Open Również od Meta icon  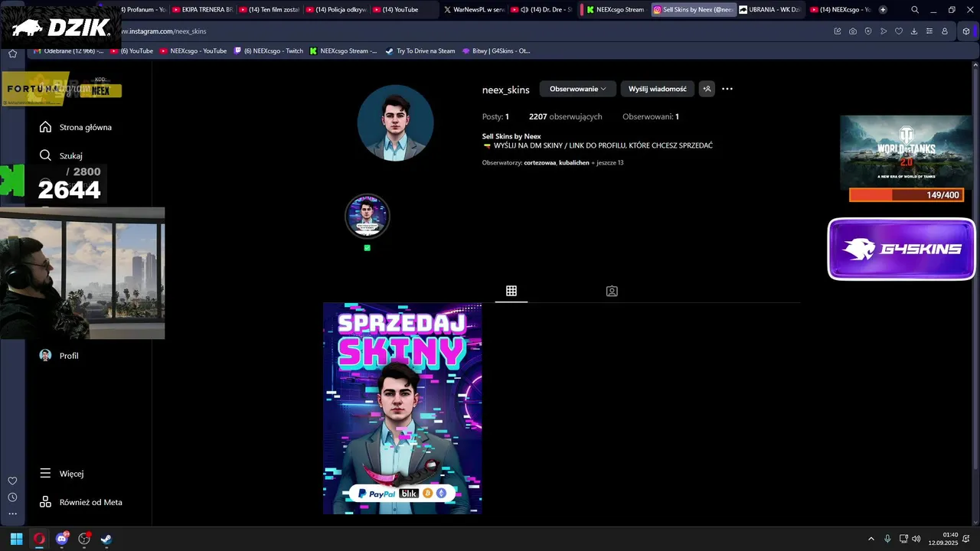(45, 502)
